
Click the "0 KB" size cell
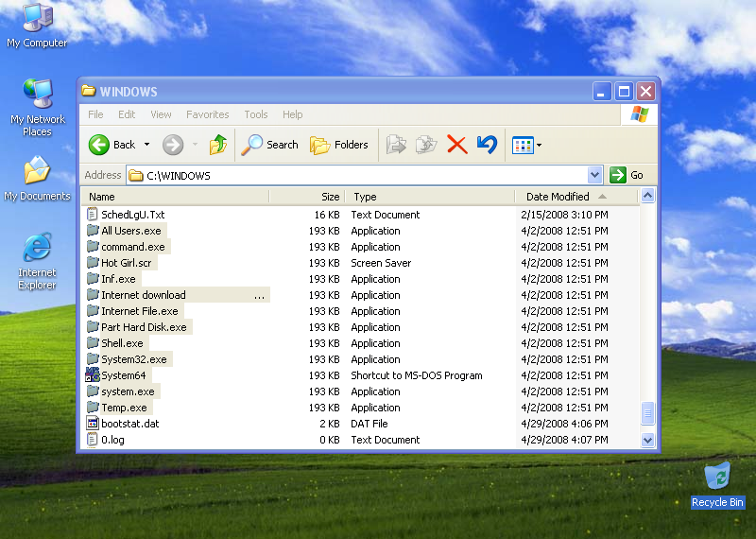(x=329, y=440)
